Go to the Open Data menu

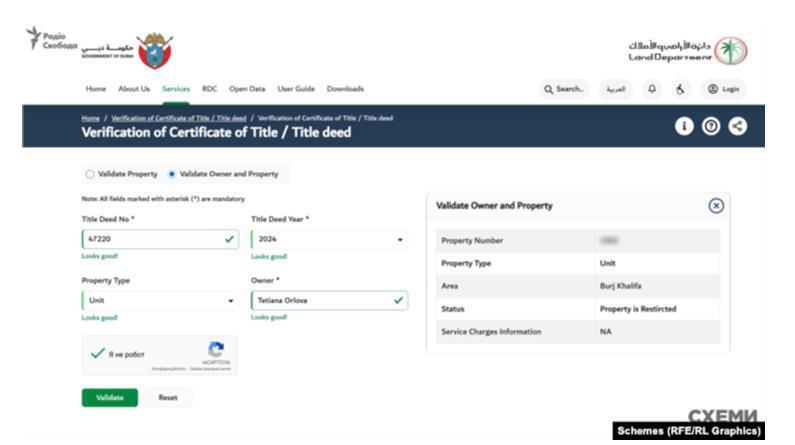pyautogui.click(x=247, y=89)
